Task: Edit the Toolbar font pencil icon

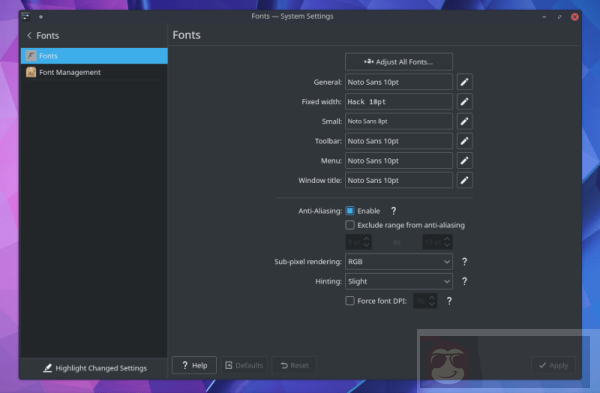Action: 465,141
